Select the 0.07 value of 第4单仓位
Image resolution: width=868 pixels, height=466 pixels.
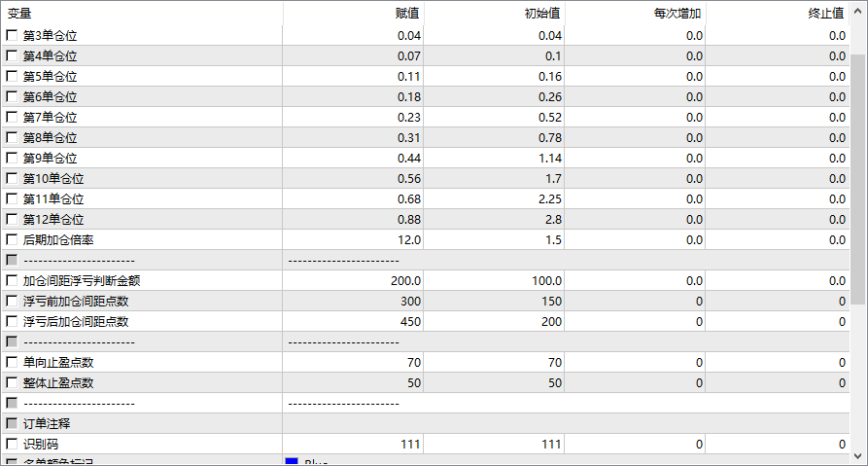tap(409, 56)
